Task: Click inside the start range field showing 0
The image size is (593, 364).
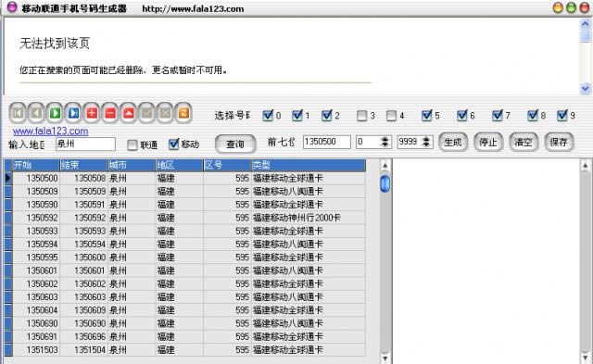Action: click(368, 142)
